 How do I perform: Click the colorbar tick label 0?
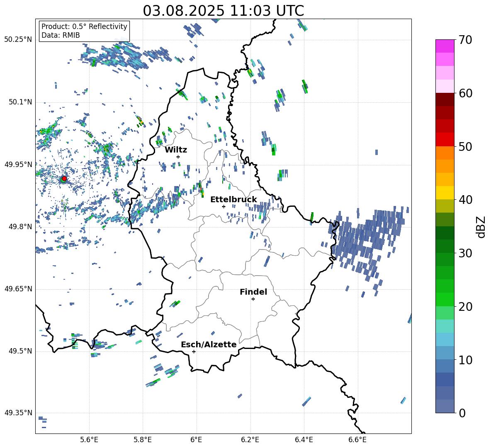[x=462, y=413]
